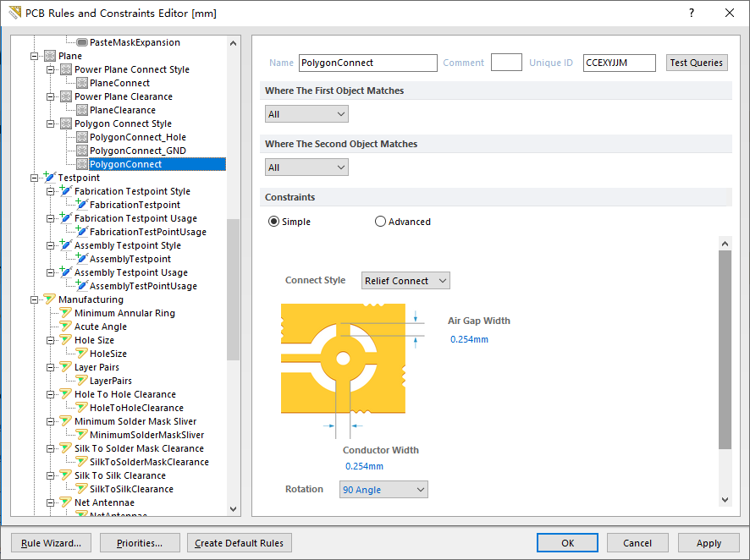Select the PlaneClearance rule icon

pos(82,109)
